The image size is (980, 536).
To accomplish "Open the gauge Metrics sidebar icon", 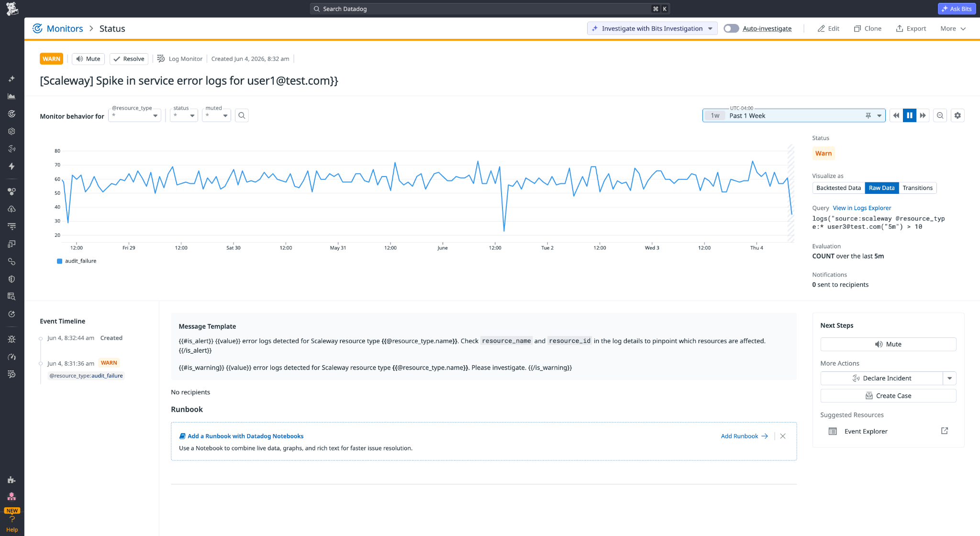I will [x=12, y=357].
